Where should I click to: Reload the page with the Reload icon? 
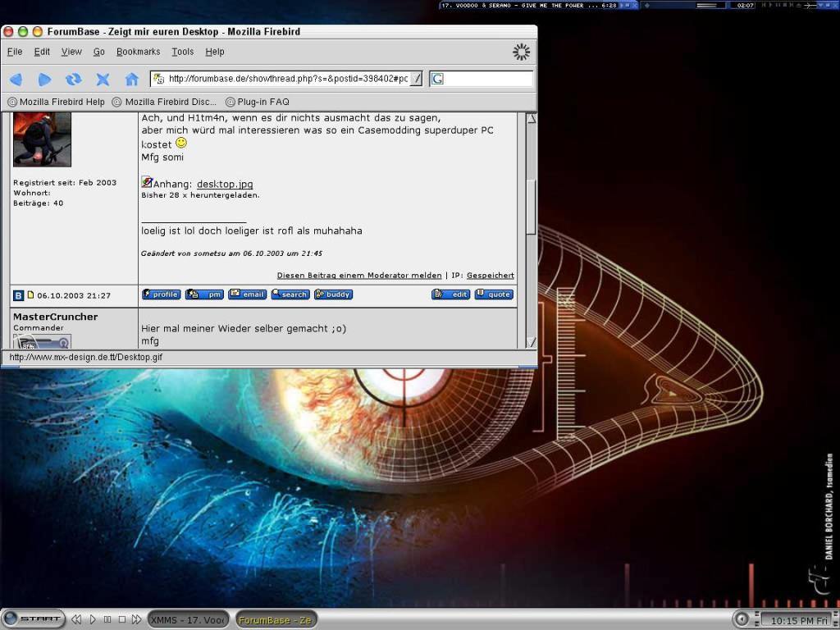(74, 80)
